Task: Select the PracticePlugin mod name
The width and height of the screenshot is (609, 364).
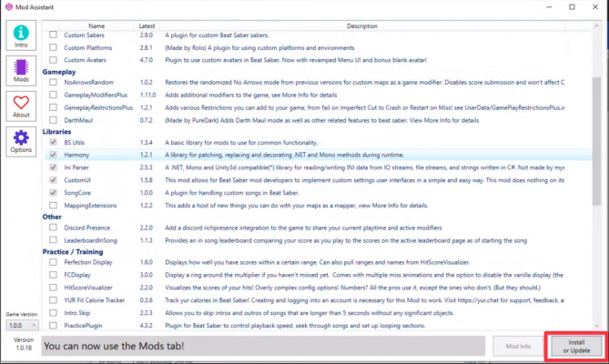Action: pos(83,325)
